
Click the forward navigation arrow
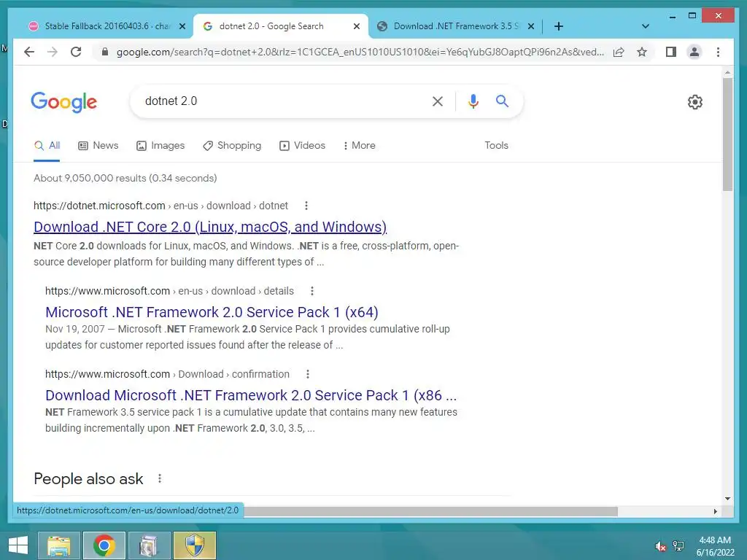[53, 52]
